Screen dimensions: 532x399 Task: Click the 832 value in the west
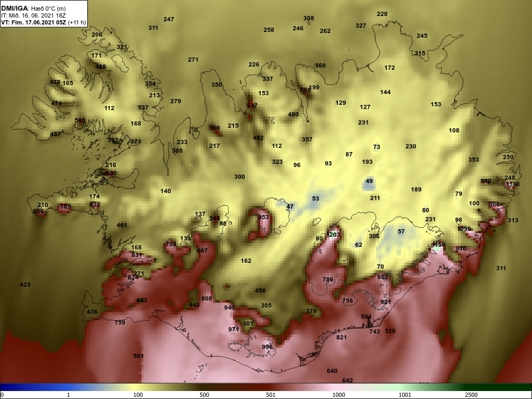coord(95,204)
